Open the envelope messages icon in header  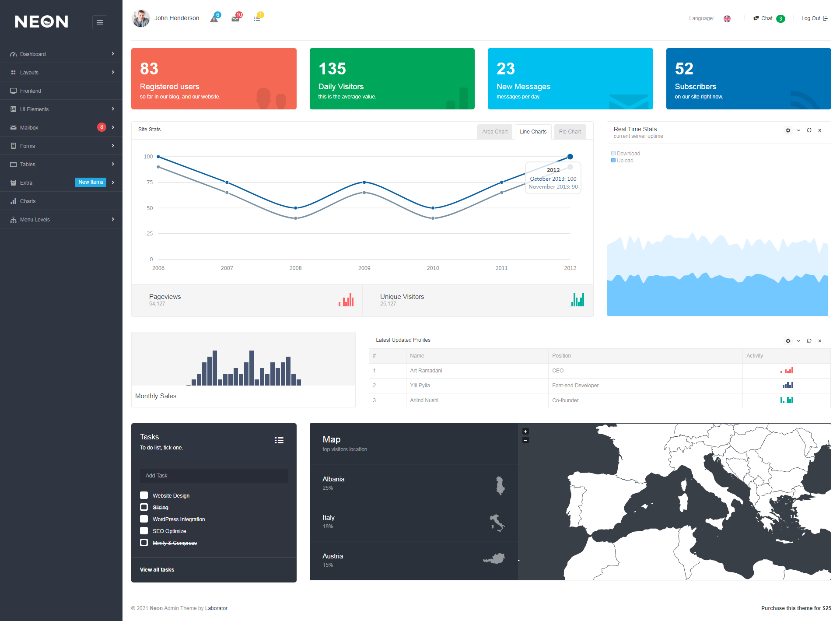(x=235, y=19)
